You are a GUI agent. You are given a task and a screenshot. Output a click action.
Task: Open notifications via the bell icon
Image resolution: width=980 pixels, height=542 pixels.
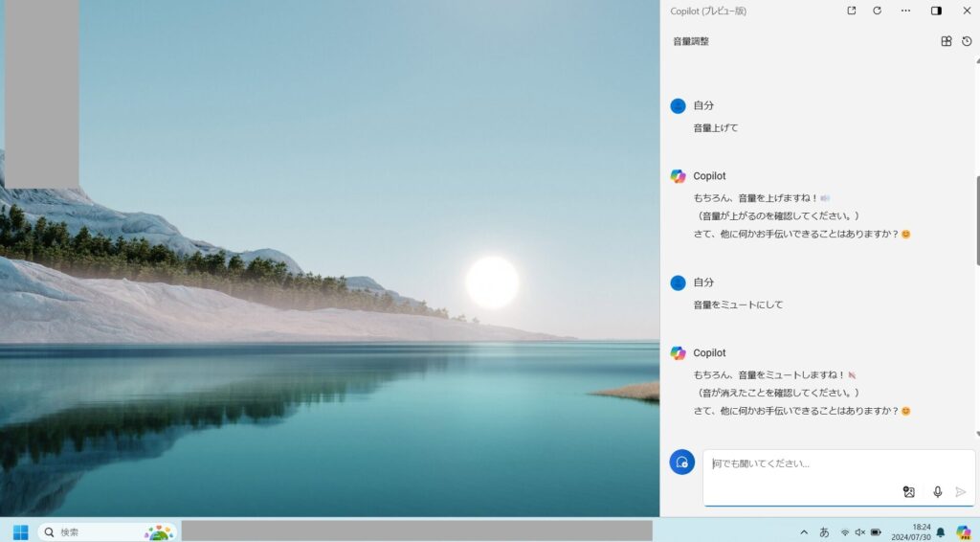point(941,531)
